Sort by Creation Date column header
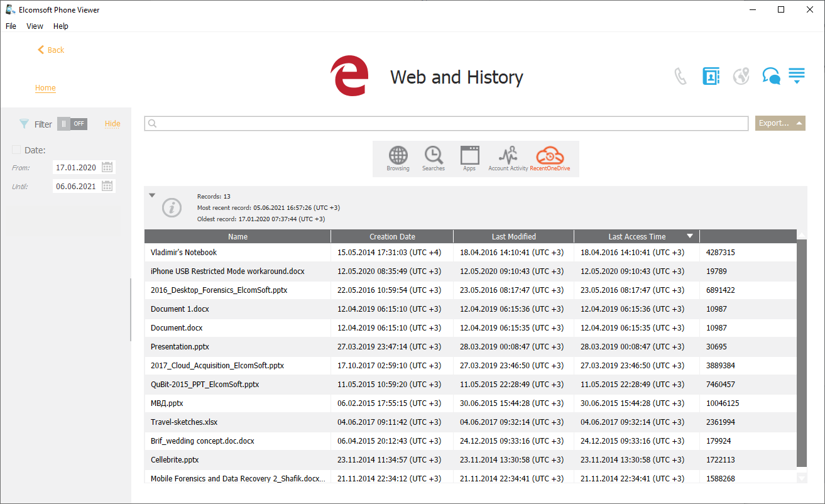The height and width of the screenshot is (504, 825). pos(392,236)
